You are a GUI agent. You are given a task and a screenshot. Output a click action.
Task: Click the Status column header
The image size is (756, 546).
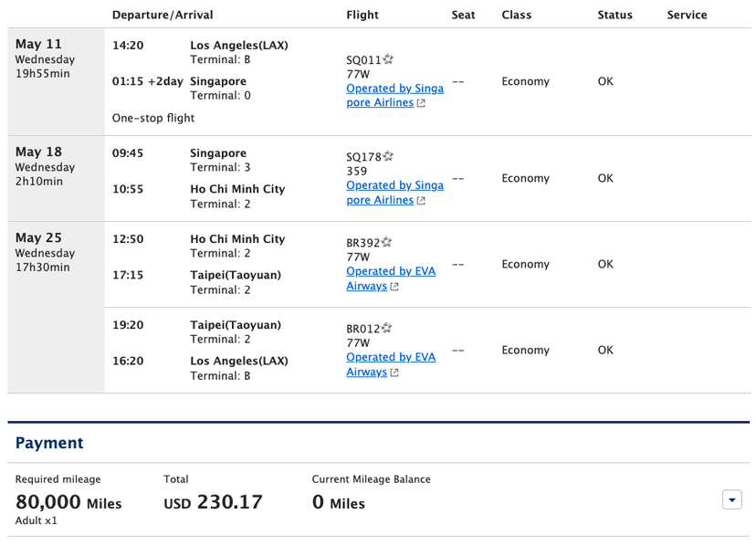[614, 15]
